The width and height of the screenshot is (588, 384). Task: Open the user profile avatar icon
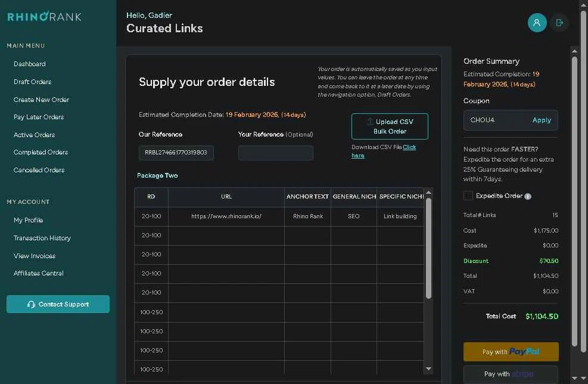[537, 23]
